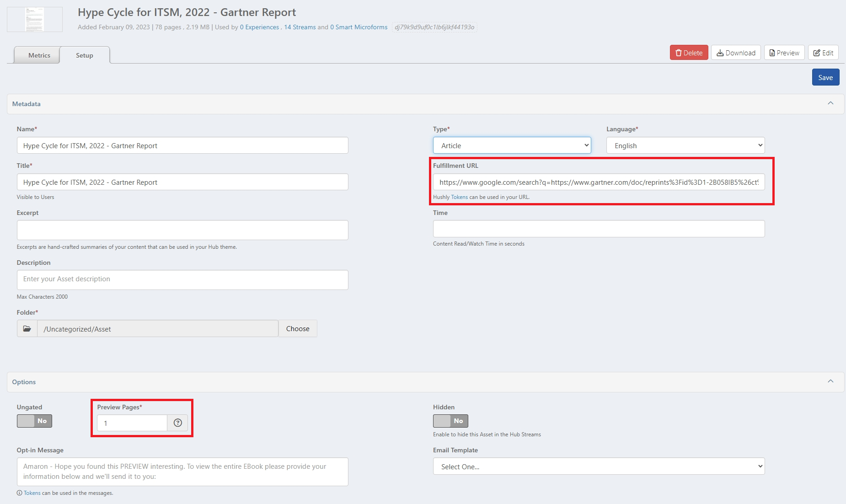Collapse the Options section chevron

pyautogui.click(x=830, y=381)
